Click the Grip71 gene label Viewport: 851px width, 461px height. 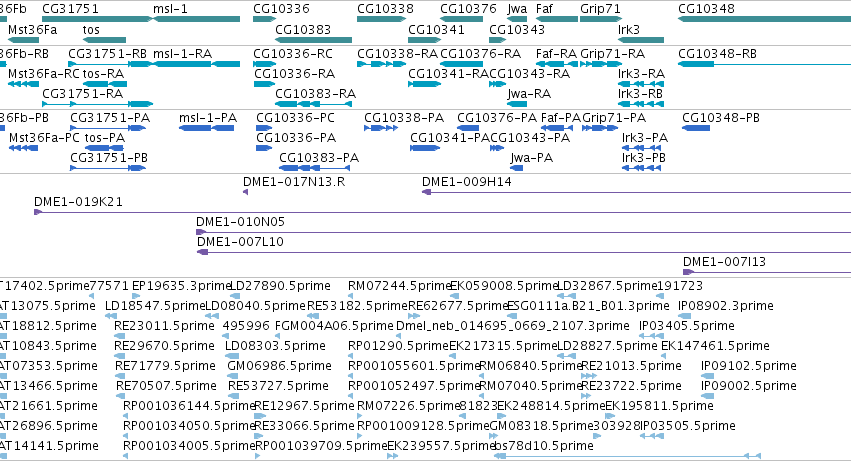[600, 9]
